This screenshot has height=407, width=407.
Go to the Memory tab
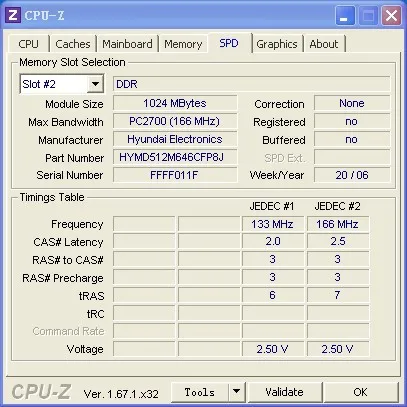point(183,44)
